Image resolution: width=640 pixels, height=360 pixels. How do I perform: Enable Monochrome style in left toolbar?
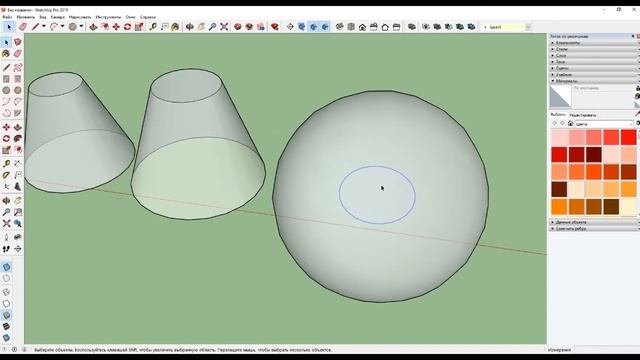6,338
